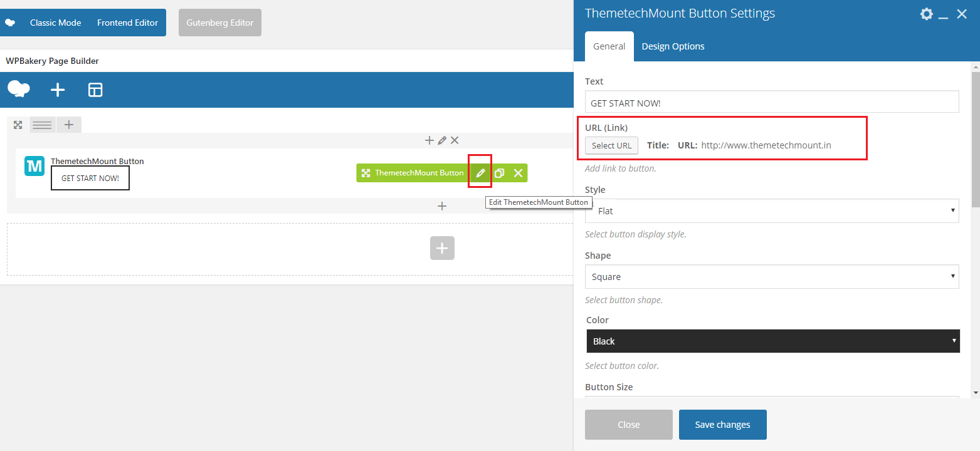
Task: Click the Add link to button hint
Action: (621, 168)
